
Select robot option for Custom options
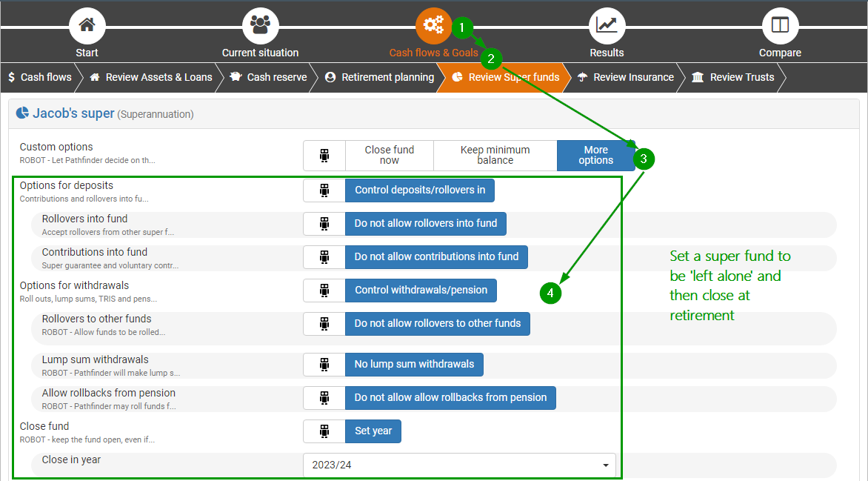tap(324, 156)
